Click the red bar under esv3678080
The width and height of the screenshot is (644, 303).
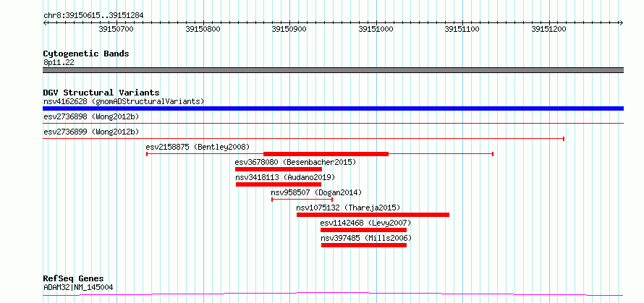pos(279,169)
